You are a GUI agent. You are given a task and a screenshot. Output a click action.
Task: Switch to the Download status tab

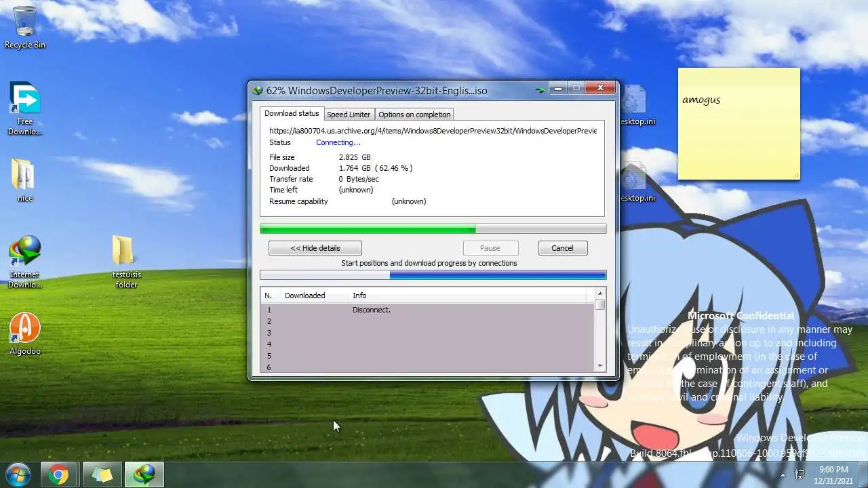[x=292, y=113]
